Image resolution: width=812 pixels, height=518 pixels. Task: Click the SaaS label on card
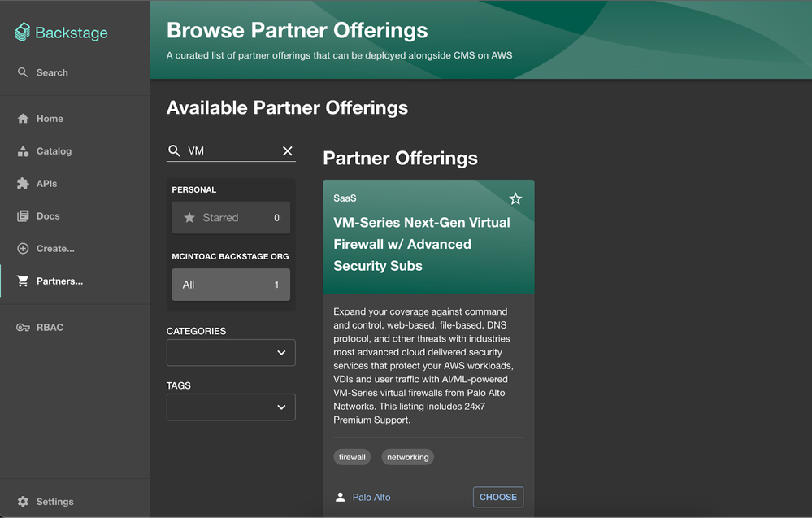coord(345,198)
